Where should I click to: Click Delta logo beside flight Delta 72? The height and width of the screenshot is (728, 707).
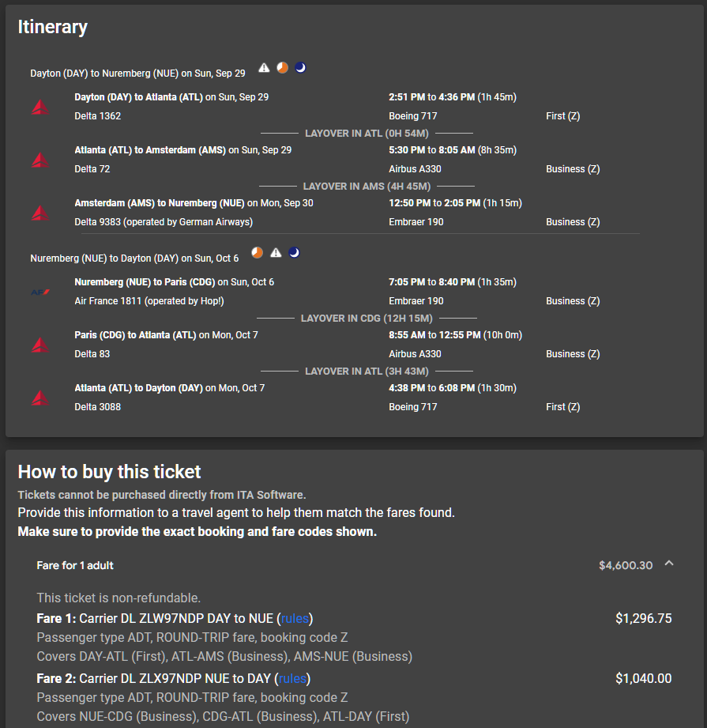[x=40, y=160]
